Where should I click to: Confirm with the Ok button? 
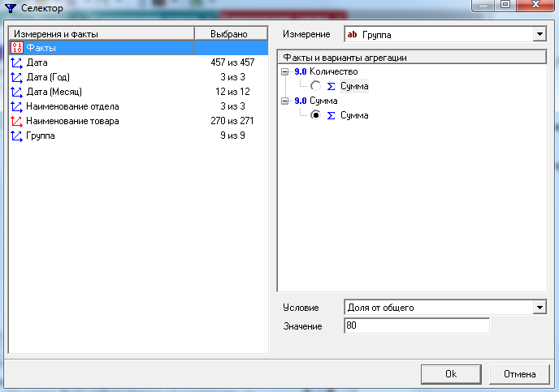(x=451, y=374)
